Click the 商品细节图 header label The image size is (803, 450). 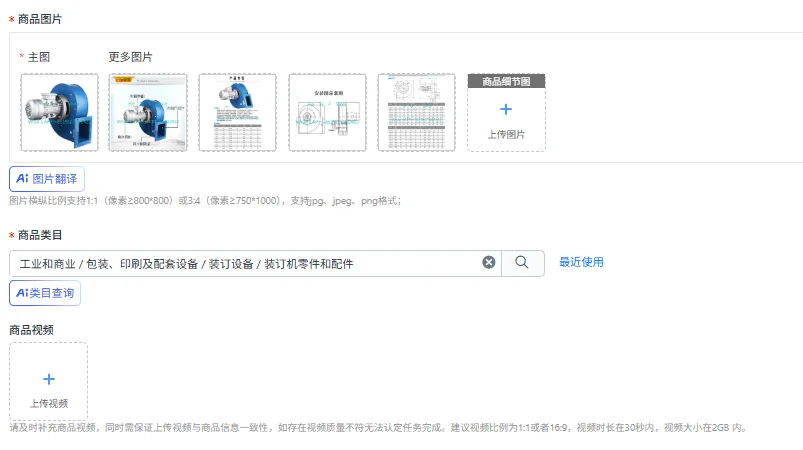pos(506,81)
